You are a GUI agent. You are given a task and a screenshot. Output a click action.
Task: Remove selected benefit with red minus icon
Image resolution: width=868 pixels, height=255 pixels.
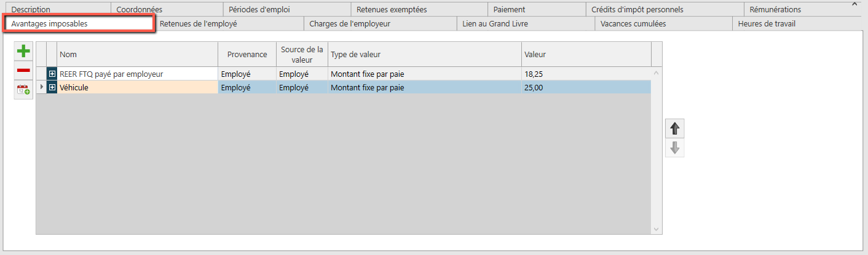[23, 71]
